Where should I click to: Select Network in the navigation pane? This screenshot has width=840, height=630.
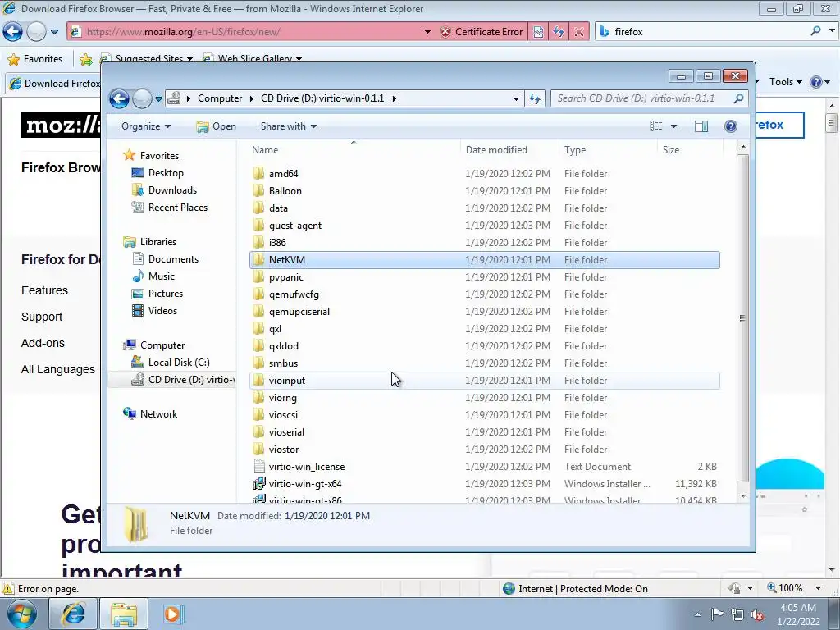tap(158, 414)
